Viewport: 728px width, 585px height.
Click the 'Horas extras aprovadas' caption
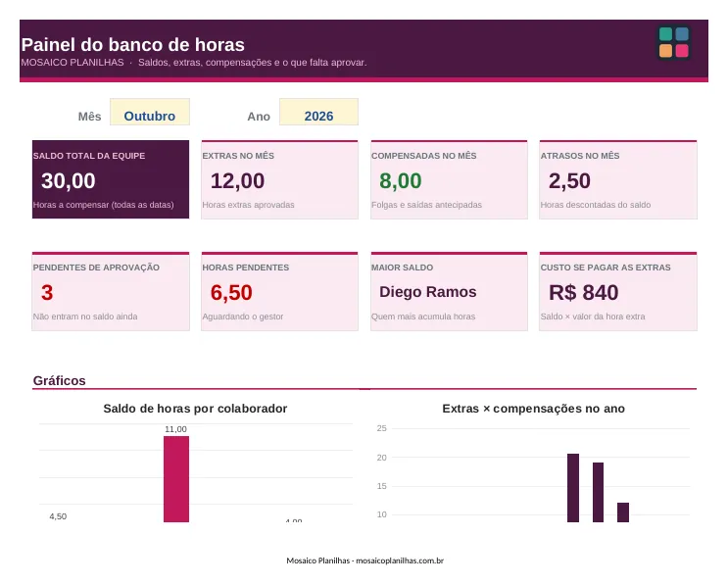pos(249,205)
